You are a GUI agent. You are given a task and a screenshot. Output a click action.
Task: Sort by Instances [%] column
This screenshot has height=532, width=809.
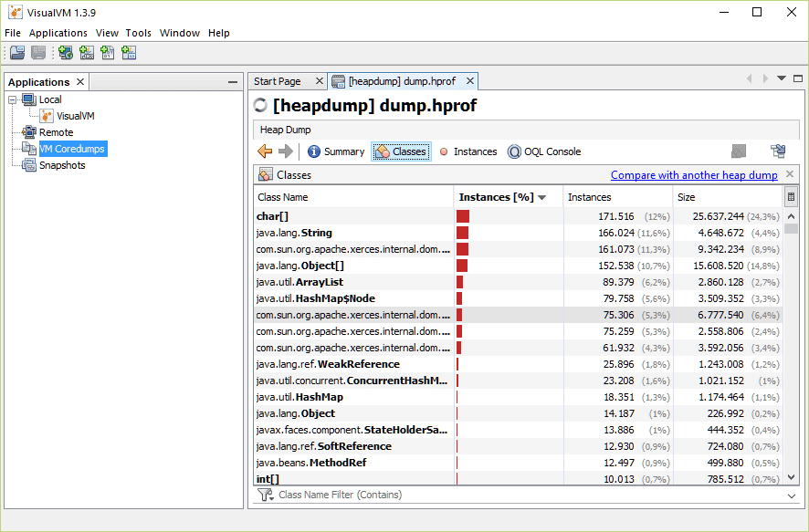point(508,197)
